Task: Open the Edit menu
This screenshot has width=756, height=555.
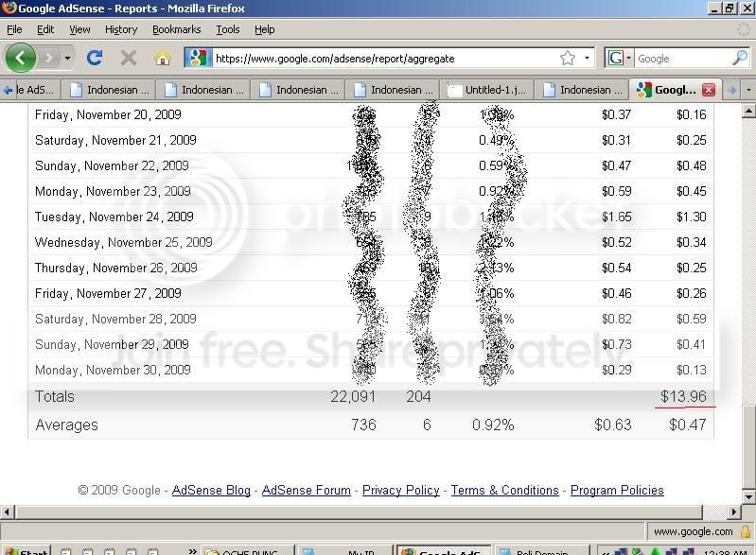Action: pyautogui.click(x=45, y=30)
